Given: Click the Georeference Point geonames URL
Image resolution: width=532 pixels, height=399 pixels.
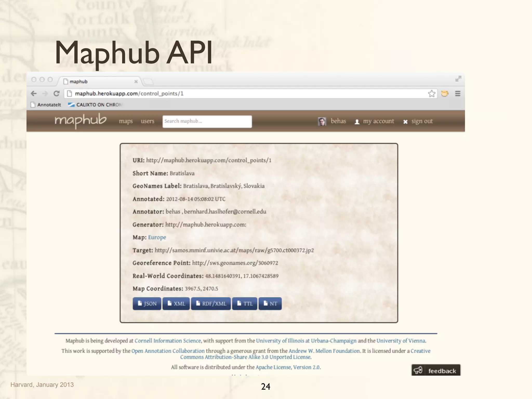Looking at the screenshot, I should point(235,263).
